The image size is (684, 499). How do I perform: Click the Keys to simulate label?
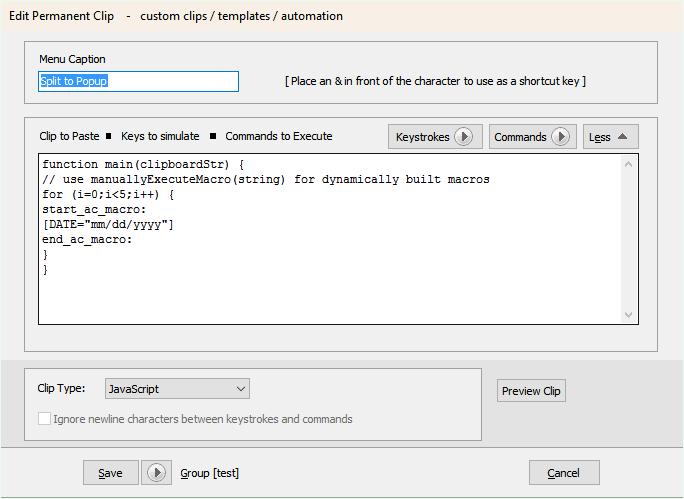tap(160, 136)
